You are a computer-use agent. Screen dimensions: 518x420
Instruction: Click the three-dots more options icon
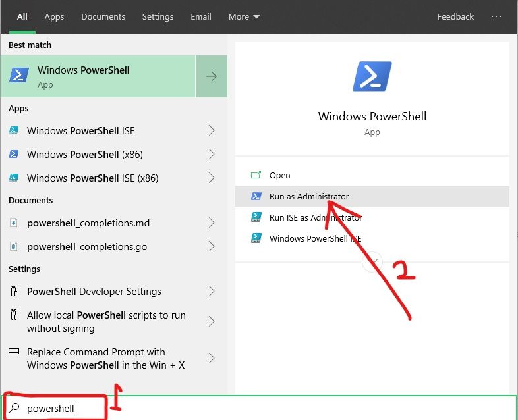point(496,16)
